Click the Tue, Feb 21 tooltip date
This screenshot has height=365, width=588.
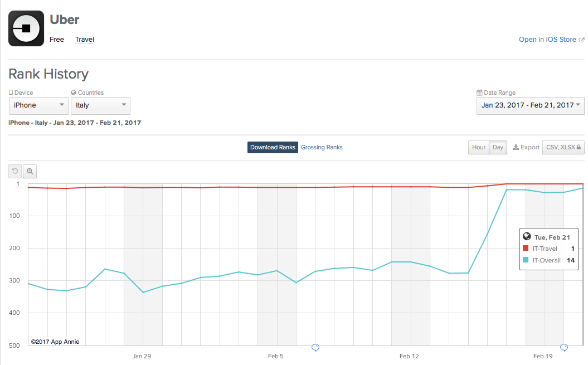click(x=552, y=237)
